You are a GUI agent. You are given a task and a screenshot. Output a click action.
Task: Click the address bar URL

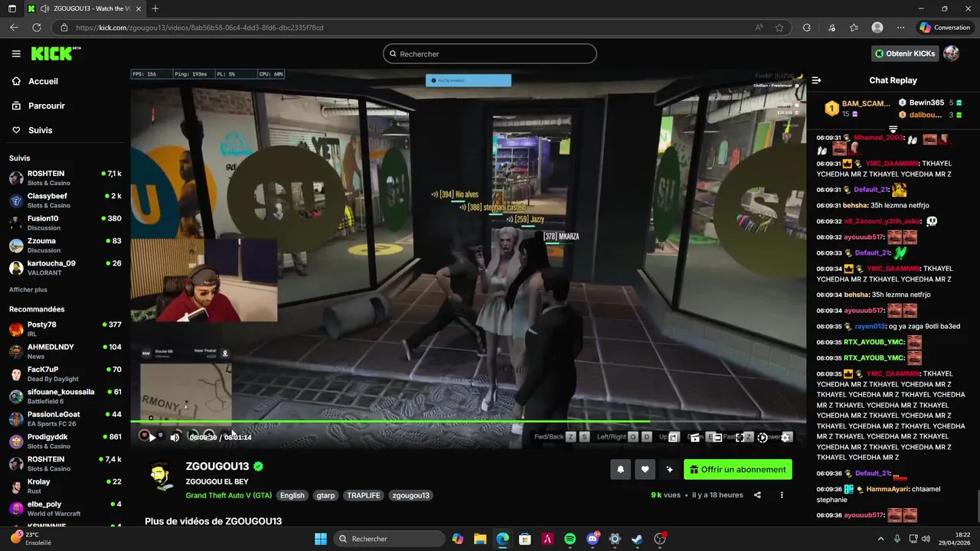[199, 28]
